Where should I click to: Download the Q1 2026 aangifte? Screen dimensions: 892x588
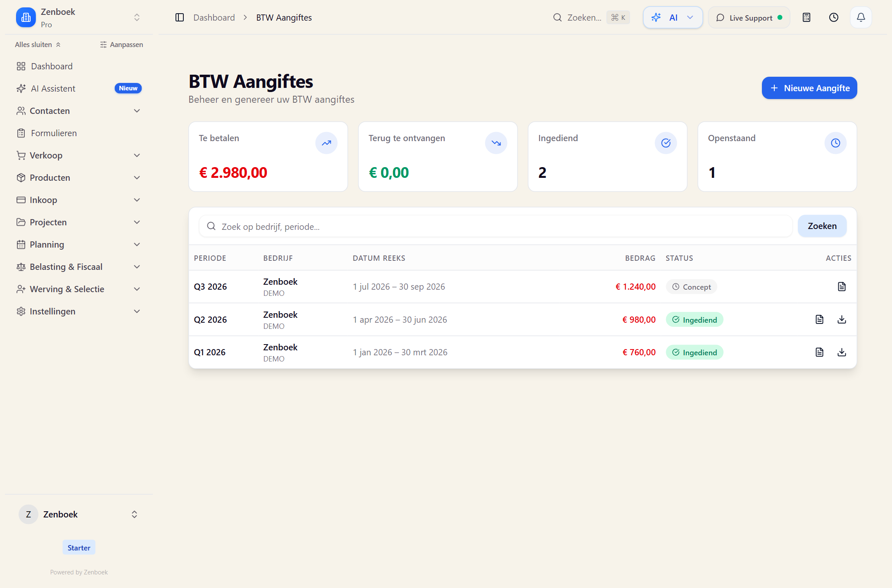point(842,352)
